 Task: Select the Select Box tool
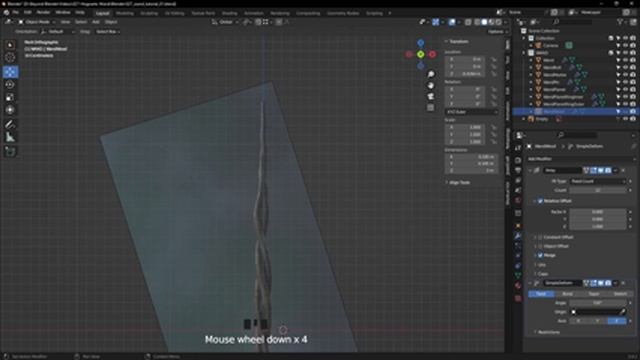click(x=10, y=44)
